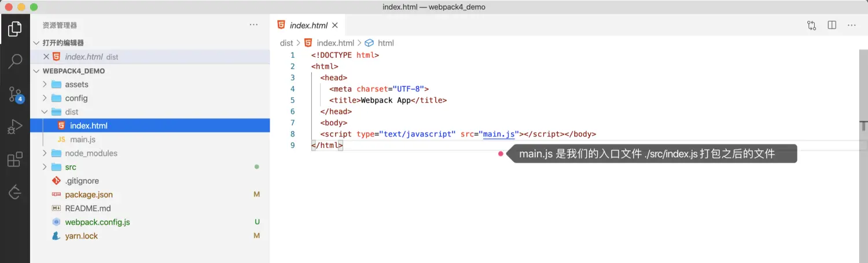The image size is (868, 263).
Task: Click the closing </html> tag on line 9
Action: click(327, 146)
